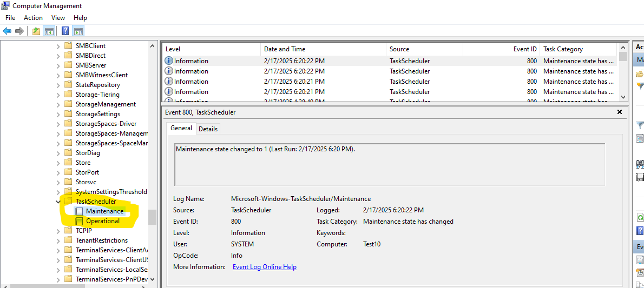
Task: Expand the Store tree node
Action: (58, 163)
